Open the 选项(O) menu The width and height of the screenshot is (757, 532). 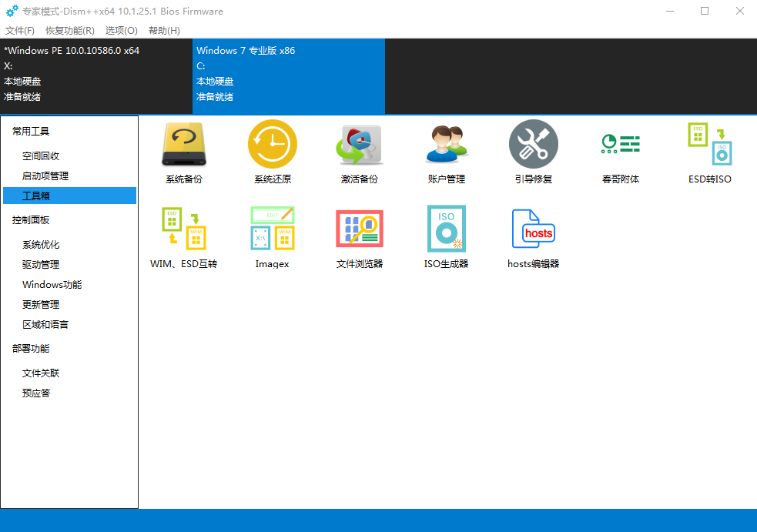pyautogui.click(x=122, y=31)
